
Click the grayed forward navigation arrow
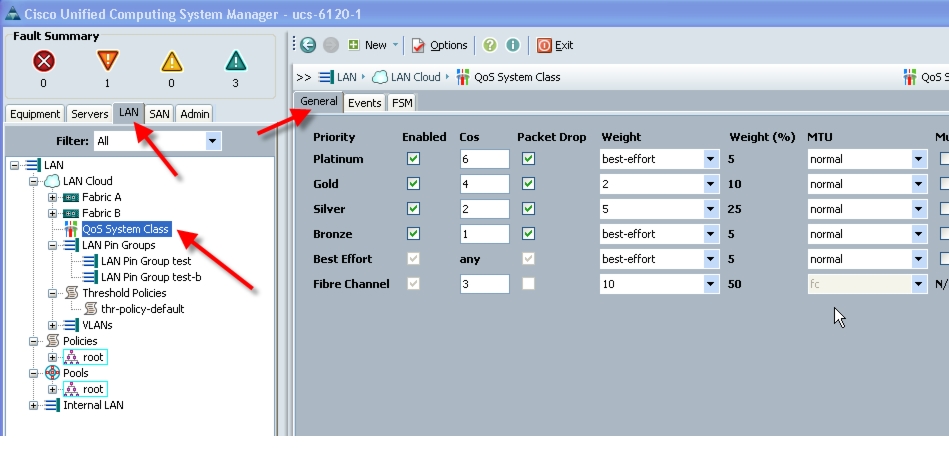click(x=330, y=45)
